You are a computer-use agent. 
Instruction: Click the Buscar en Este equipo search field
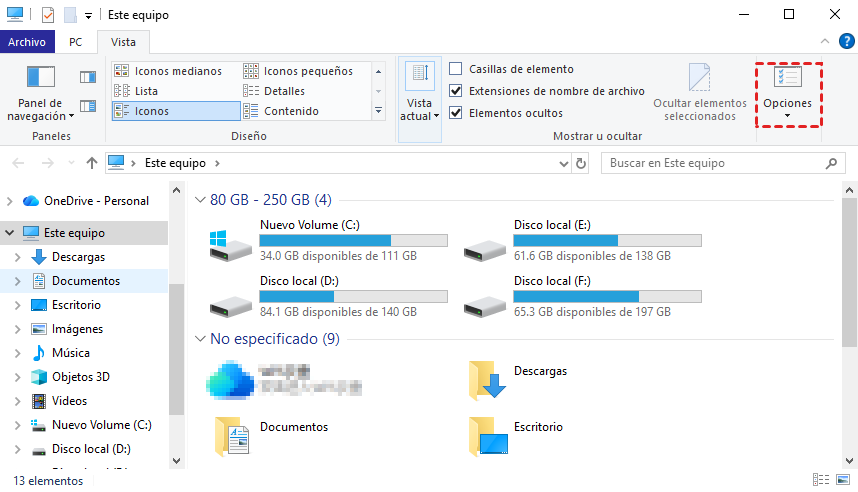[715, 163]
